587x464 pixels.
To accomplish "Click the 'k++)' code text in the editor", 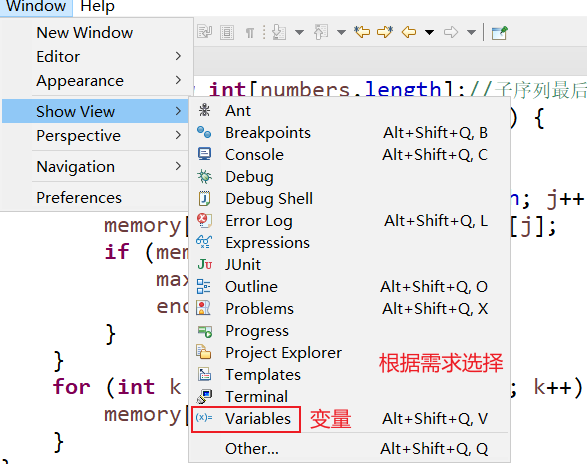I will click(x=558, y=387).
